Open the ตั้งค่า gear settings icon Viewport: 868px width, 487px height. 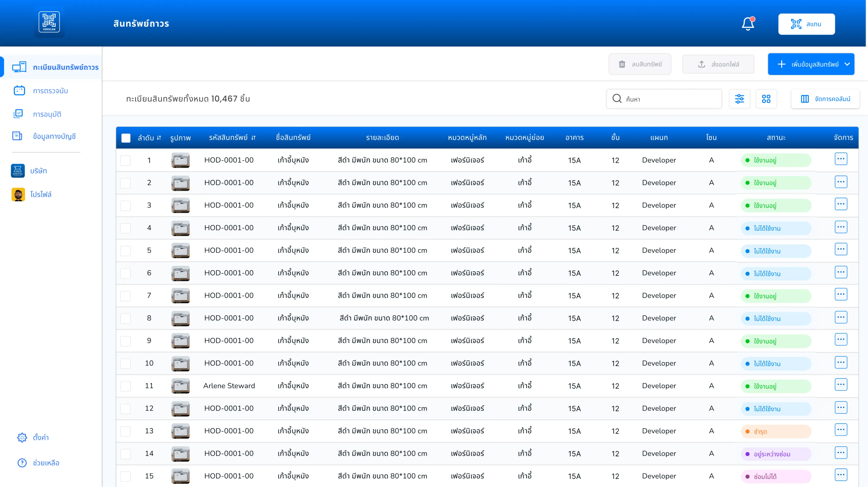[22, 437]
